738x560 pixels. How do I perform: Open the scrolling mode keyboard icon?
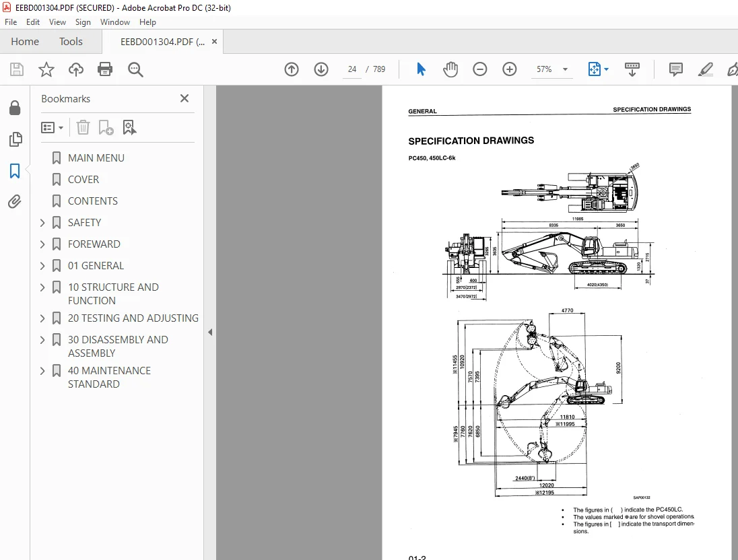[632, 69]
